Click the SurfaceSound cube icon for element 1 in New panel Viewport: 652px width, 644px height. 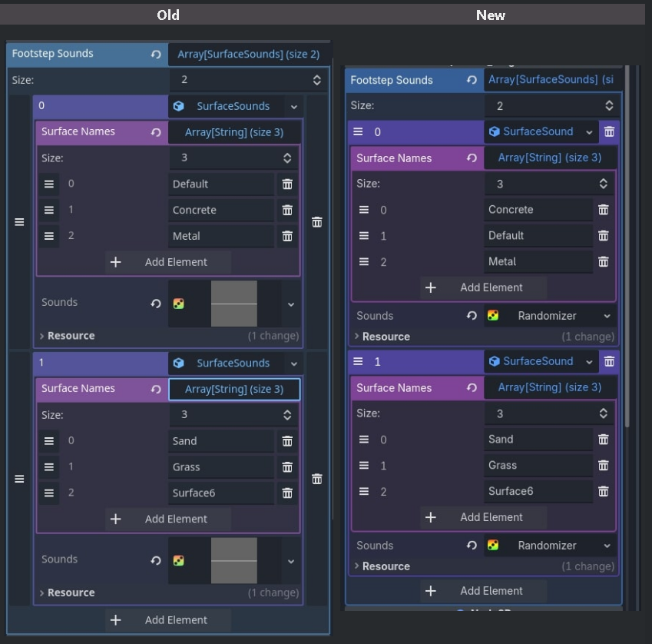495,361
